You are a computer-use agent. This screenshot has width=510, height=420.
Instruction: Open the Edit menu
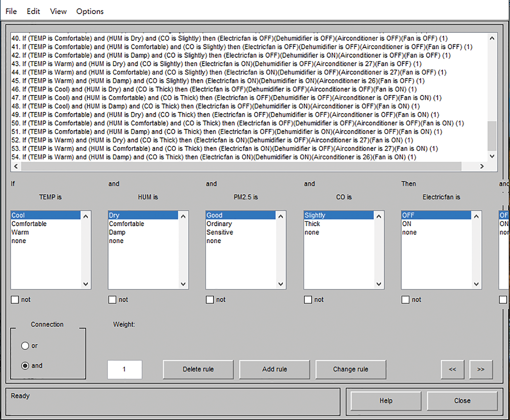point(33,11)
